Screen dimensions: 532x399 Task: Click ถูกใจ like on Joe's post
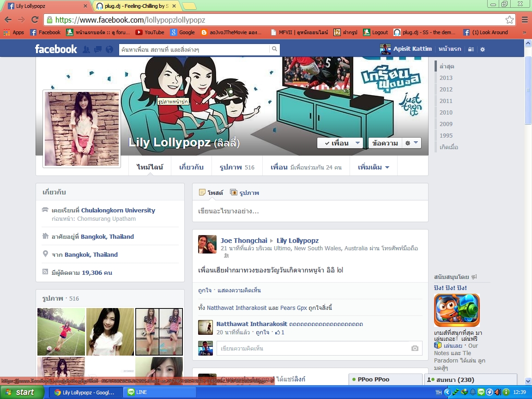point(205,290)
